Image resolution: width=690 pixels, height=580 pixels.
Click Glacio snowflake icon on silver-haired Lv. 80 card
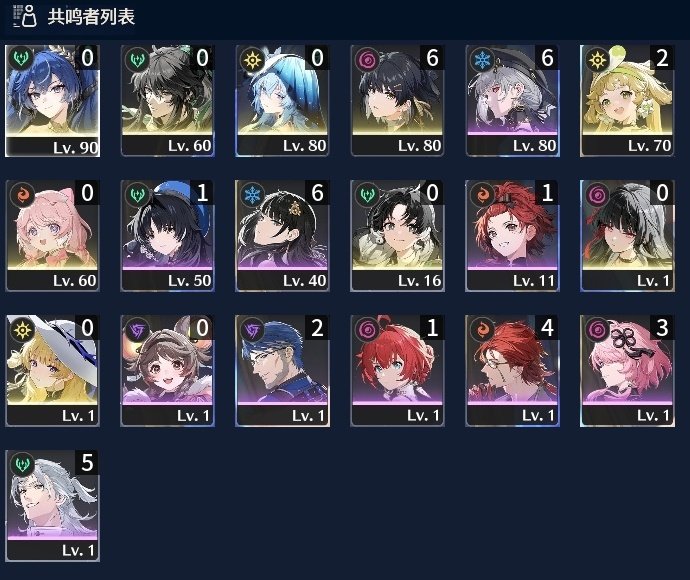tap(483, 59)
